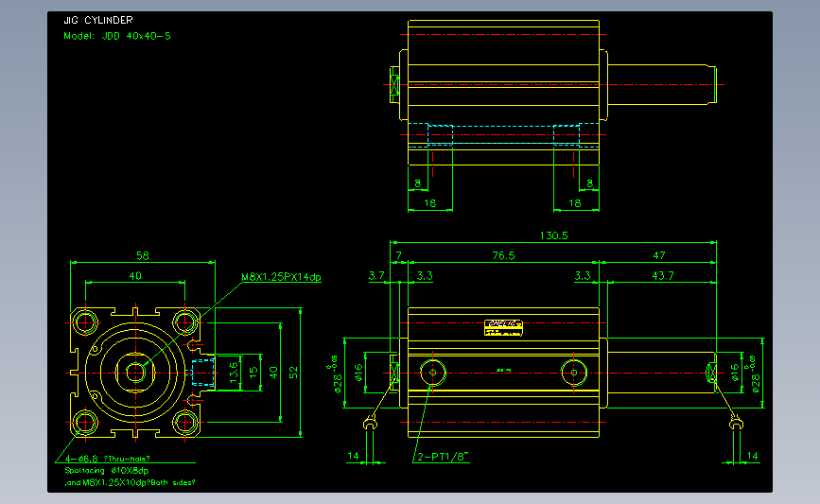Select the 130.5 overall length dimension
Viewport: 820px width, 504px height.
point(554,235)
